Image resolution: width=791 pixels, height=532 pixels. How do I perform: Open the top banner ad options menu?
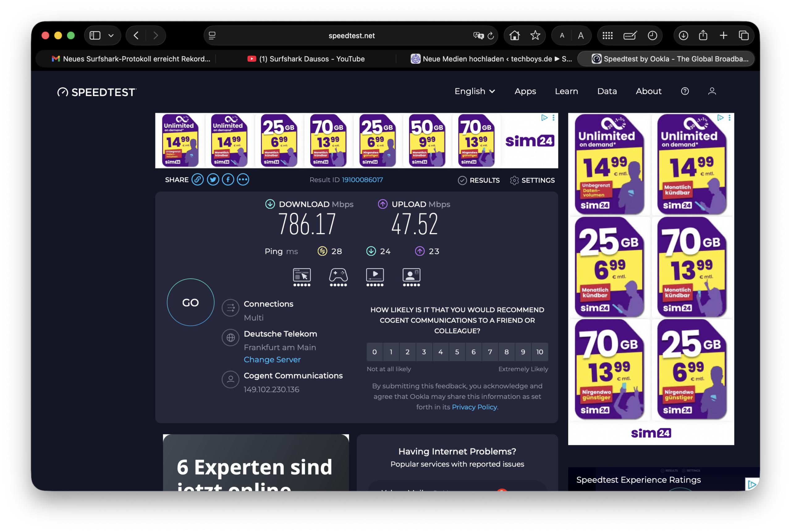point(553,117)
